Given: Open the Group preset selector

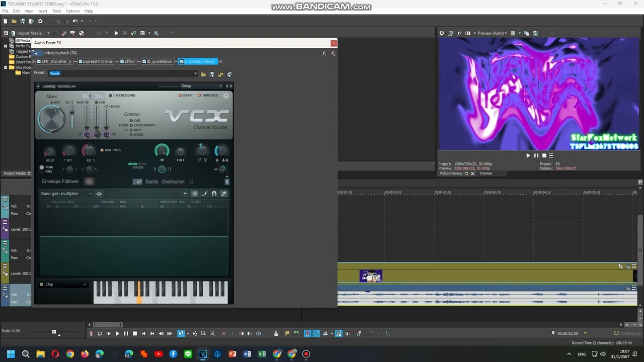Looking at the screenshot, I should point(201,86).
